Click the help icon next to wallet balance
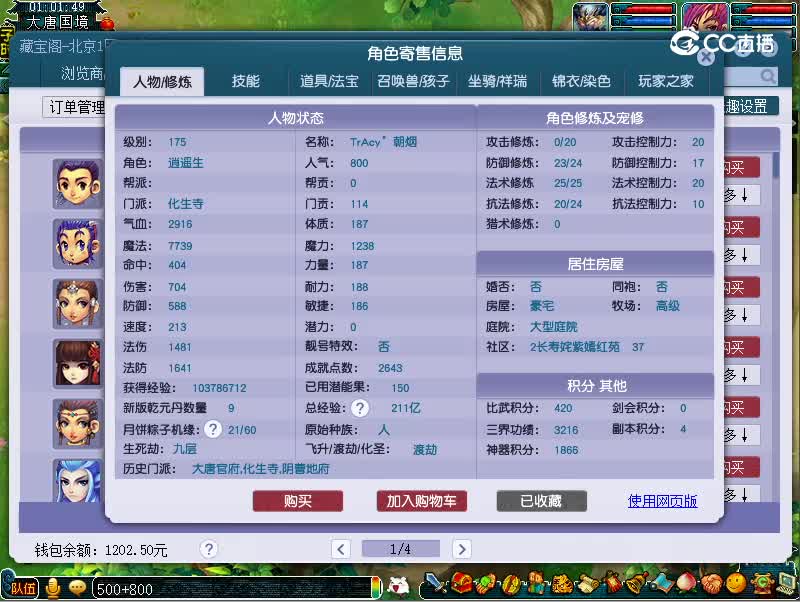The height and width of the screenshot is (602, 800). 208,549
